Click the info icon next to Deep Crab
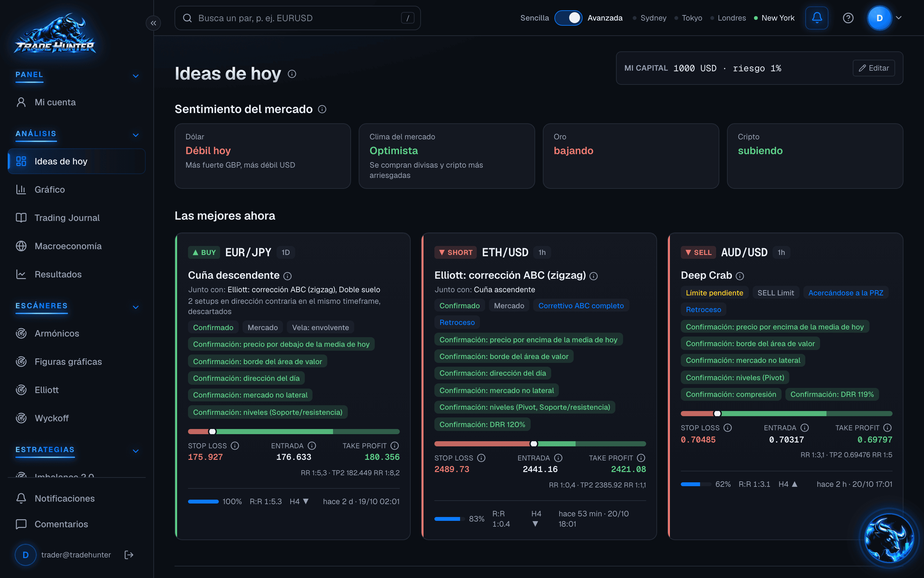The height and width of the screenshot is (578, 924). [740, 276]
